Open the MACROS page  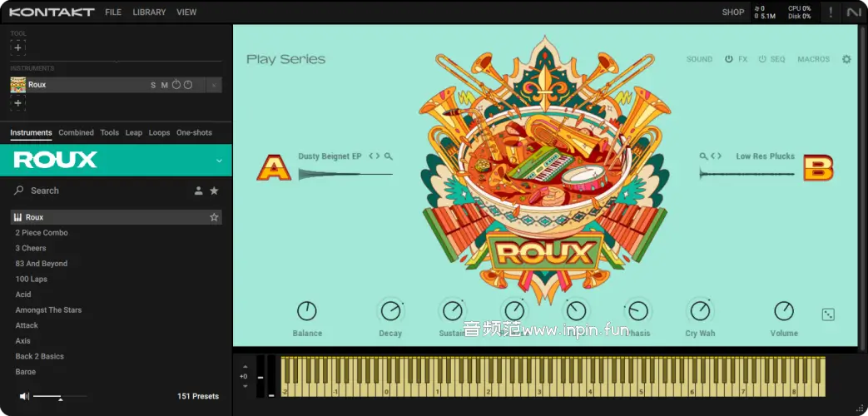click(x=813, y=59)
